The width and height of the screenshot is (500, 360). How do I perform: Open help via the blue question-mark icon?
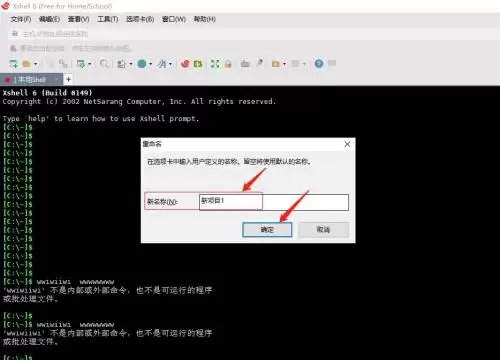tap(319, 63)
